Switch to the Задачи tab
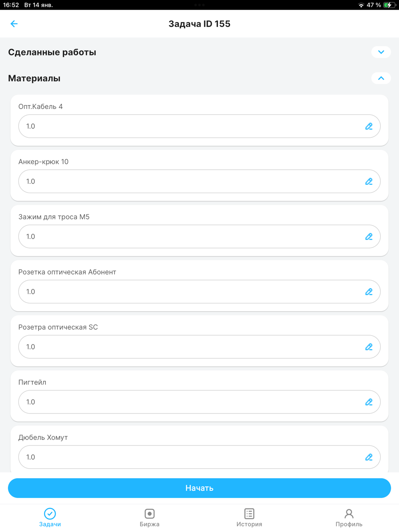 (x=50, y=518)
